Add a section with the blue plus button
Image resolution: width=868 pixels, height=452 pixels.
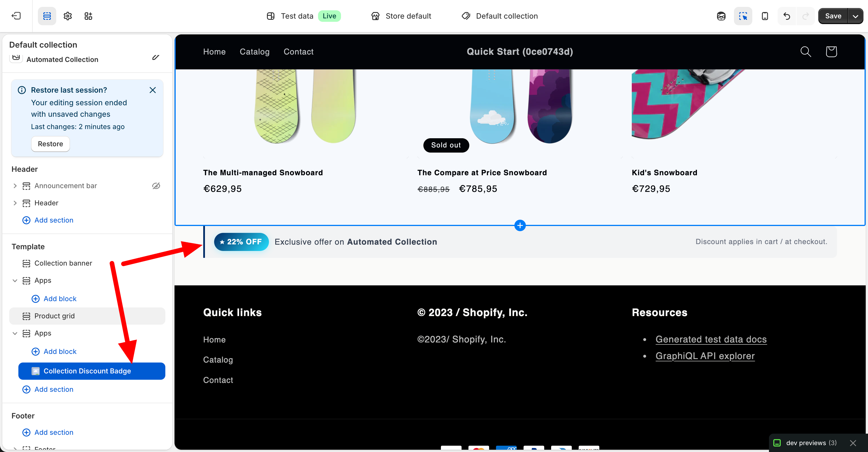point(520,225)
